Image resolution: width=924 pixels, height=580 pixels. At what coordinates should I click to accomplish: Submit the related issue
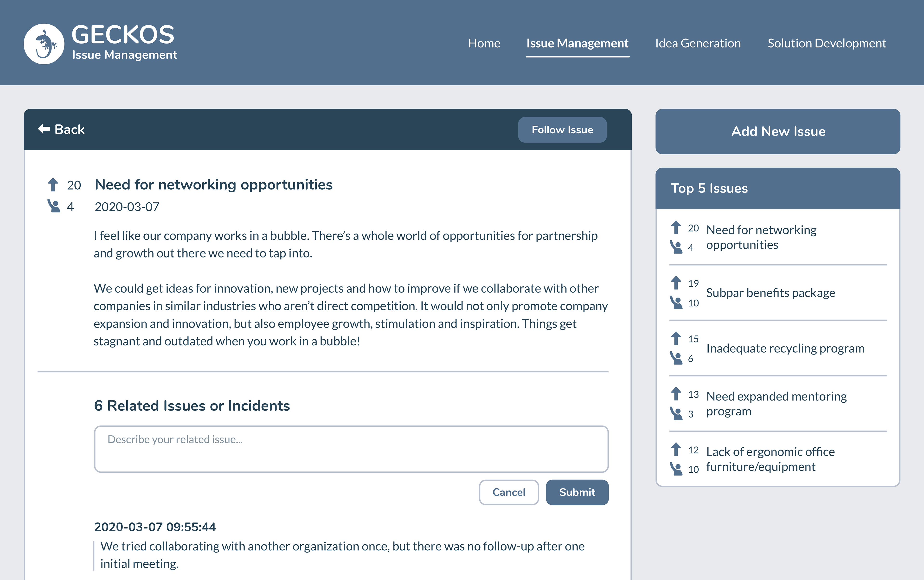point(577,492)
